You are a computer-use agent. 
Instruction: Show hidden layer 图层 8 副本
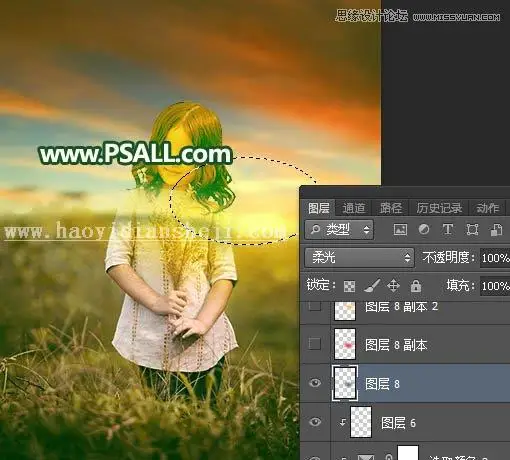315,344
